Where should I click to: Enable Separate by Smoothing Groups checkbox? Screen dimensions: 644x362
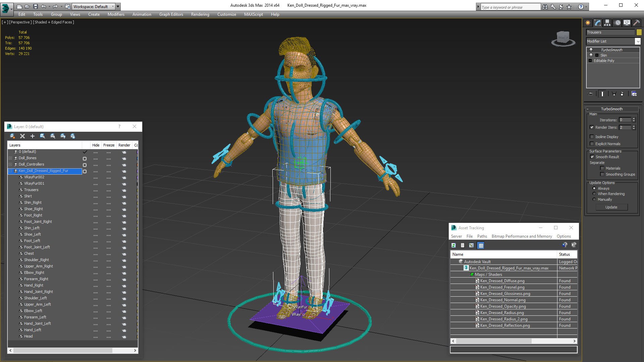pyautogui.click(x=602, y=174)
